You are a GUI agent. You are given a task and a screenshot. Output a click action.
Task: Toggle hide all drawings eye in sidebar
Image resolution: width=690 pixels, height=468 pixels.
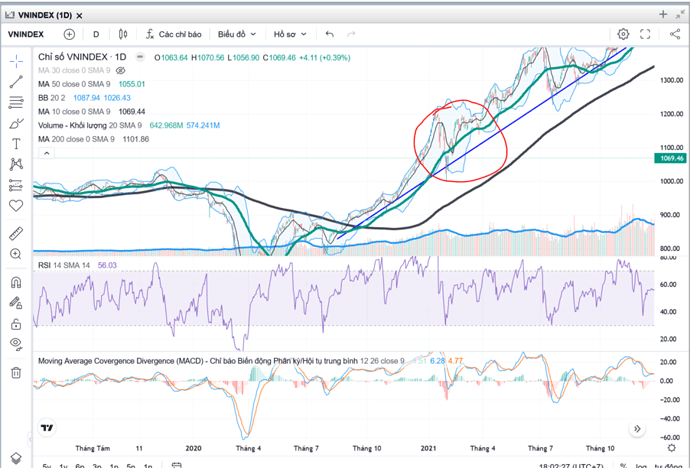click(16, 343)
